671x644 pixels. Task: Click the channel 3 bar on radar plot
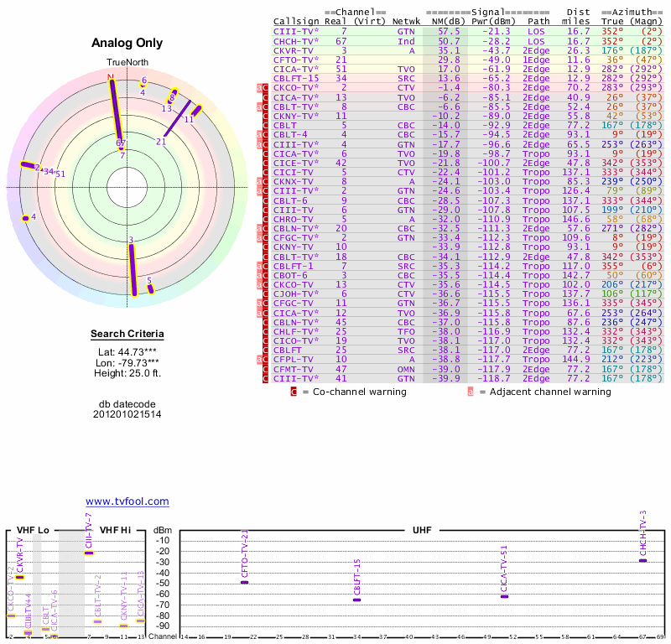pyautogui.click(x=133, y=268)
